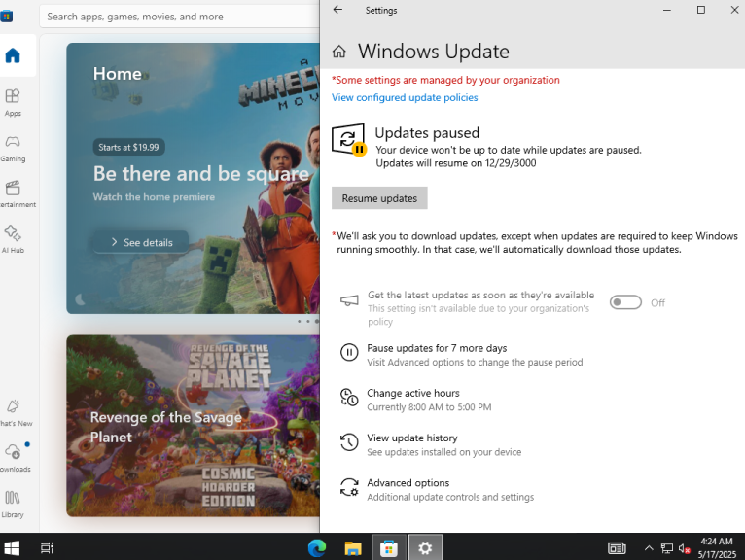745x560 pixels.
Task: Click Updates will resume on 12/29/3000 text
Action: (455, 163)
